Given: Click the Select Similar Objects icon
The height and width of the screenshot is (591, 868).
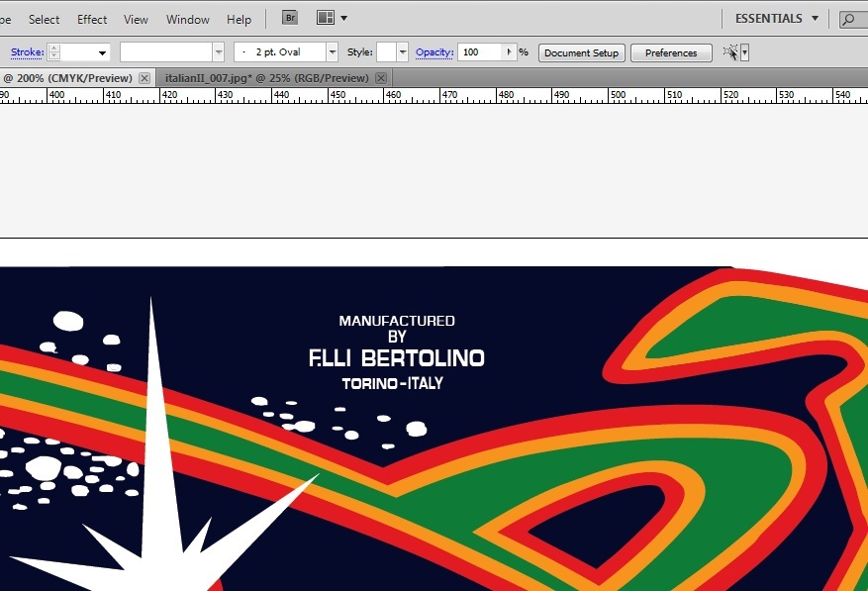Looking at the screenshot, I should [x=730, y=52].
